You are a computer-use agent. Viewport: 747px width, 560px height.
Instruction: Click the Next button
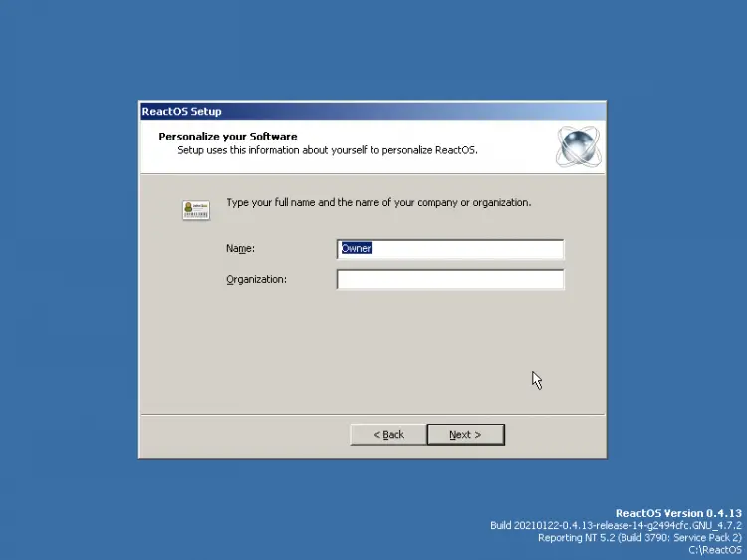point(465,435)
